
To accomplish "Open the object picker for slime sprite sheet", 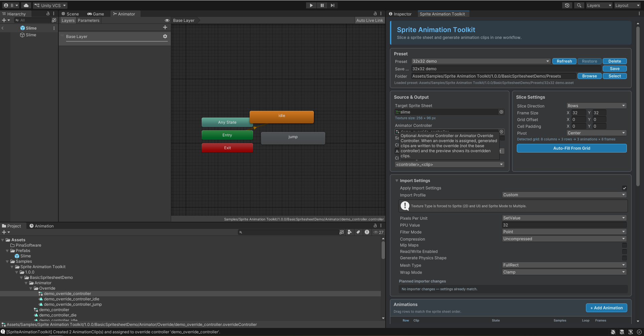I will coord(501,112).
